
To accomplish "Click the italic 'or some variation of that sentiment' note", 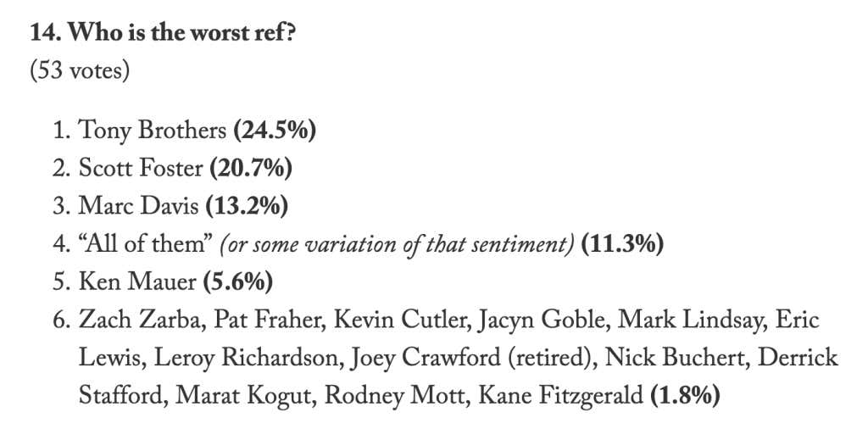I will click(x=397, y=245).
